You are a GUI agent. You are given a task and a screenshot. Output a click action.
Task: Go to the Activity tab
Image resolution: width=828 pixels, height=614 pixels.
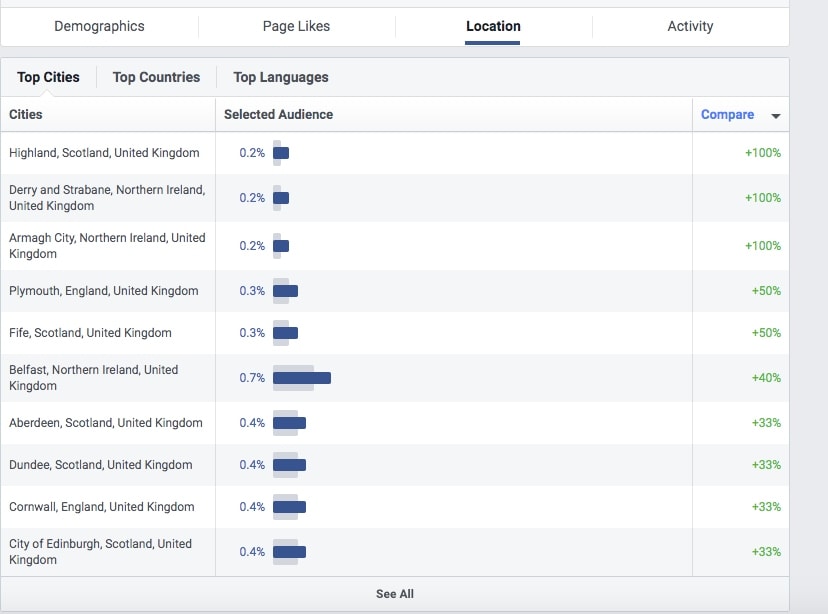click(x=690, y=26)
